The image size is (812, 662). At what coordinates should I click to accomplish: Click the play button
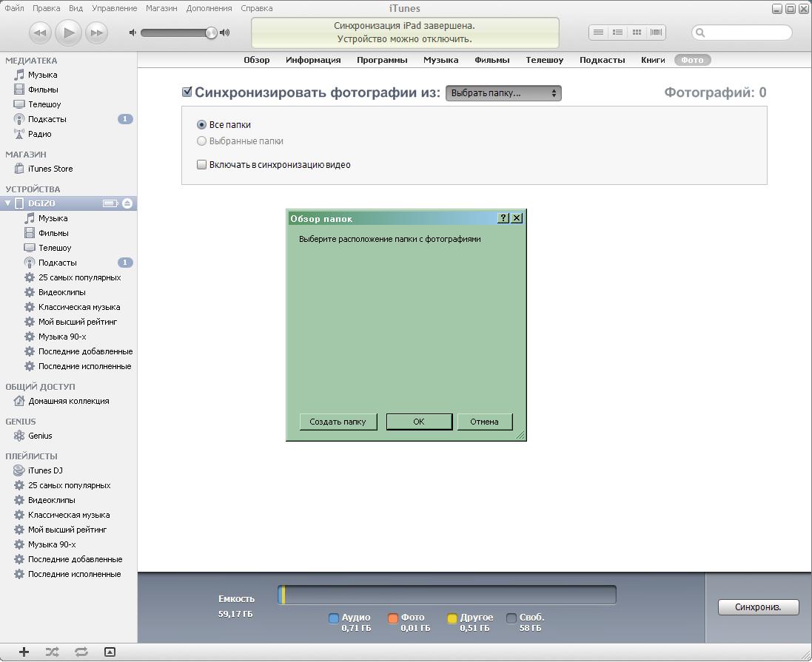coord(68,33)
